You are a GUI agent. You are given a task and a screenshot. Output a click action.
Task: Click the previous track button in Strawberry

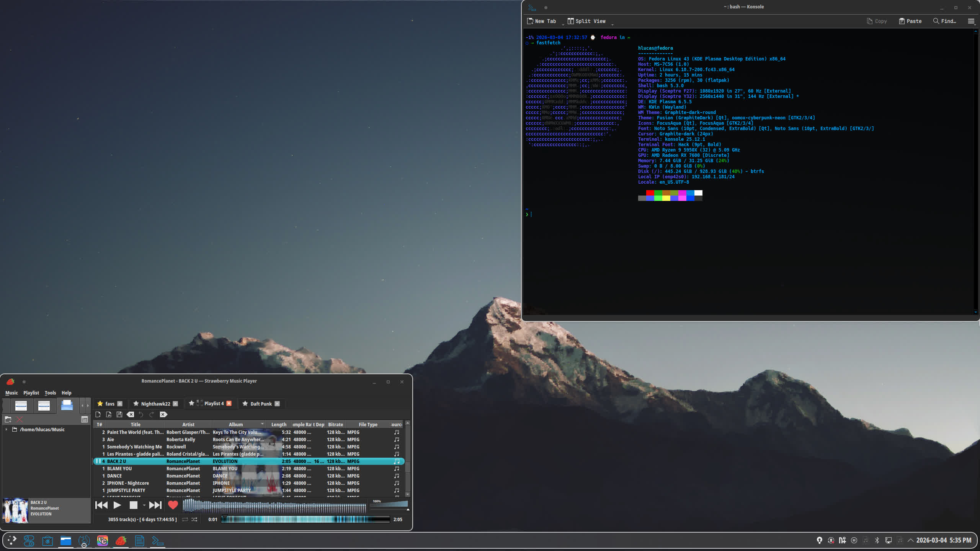coord(101,505)
